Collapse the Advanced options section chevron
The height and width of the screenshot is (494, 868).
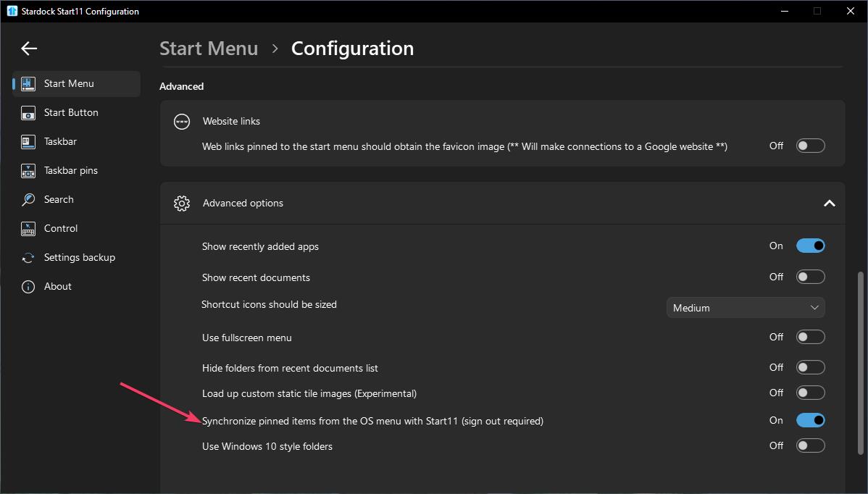coord(829,204)
